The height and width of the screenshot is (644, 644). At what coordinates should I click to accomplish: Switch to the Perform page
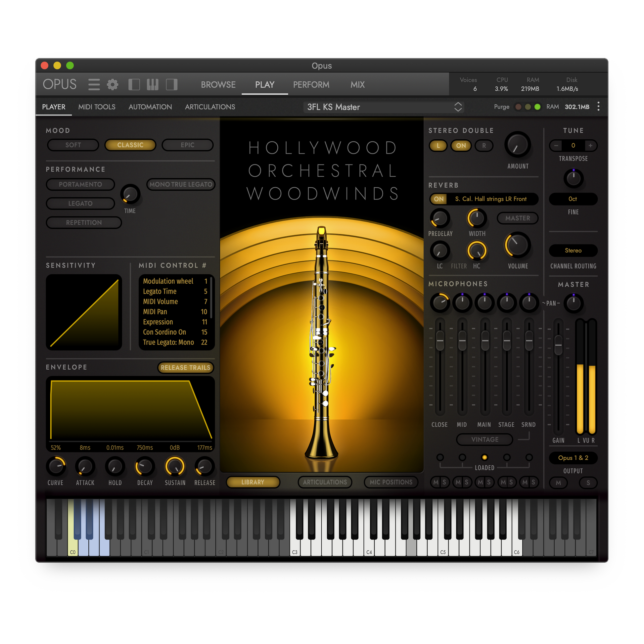[x=311, y=85]
